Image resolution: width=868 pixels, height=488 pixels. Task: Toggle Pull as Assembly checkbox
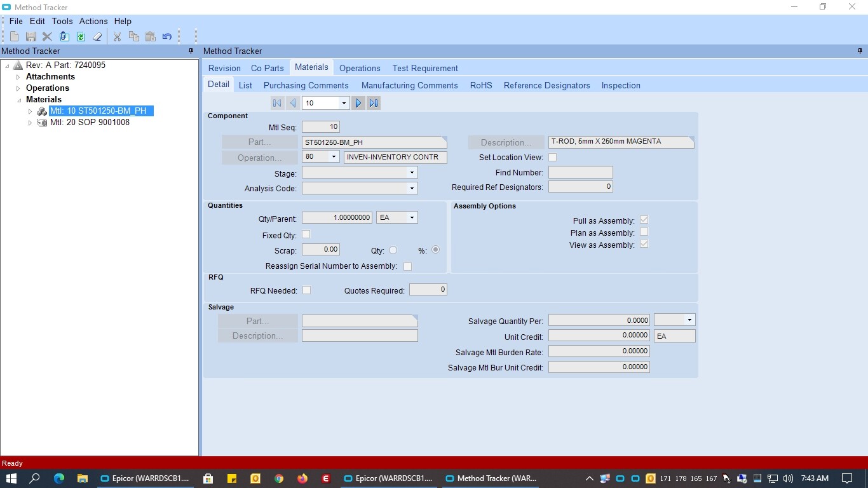tap(644, 220)
